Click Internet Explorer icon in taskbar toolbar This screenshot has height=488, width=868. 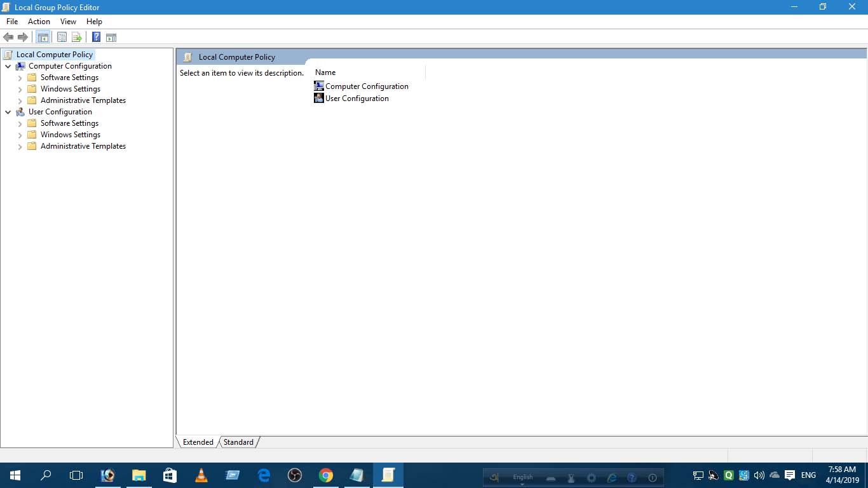612,478
